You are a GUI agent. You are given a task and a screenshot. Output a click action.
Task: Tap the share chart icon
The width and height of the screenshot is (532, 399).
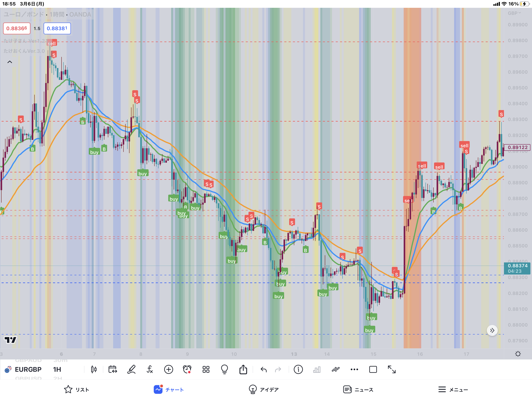pyautogui.click(x=243, y=369)
